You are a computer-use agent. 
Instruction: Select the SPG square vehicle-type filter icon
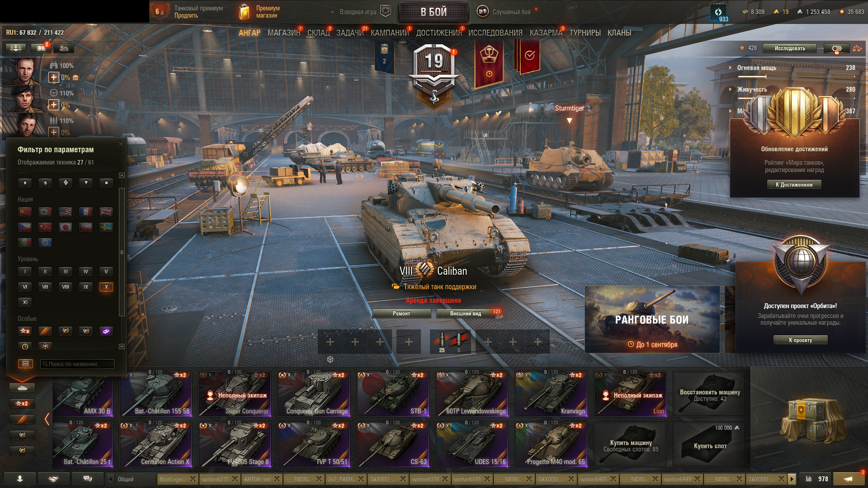[106, 183]
